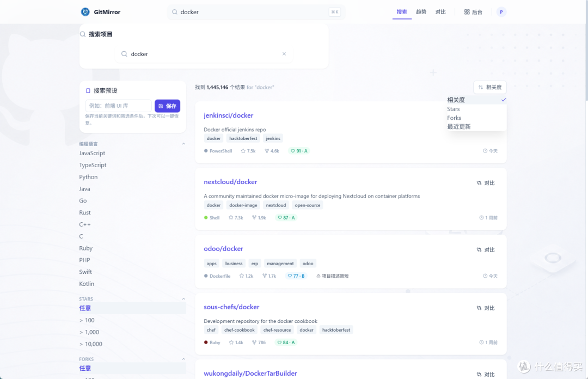This screenshot has width=588, height=379.
Task: Sort results by 最近更新
Action: coord(476,127)
